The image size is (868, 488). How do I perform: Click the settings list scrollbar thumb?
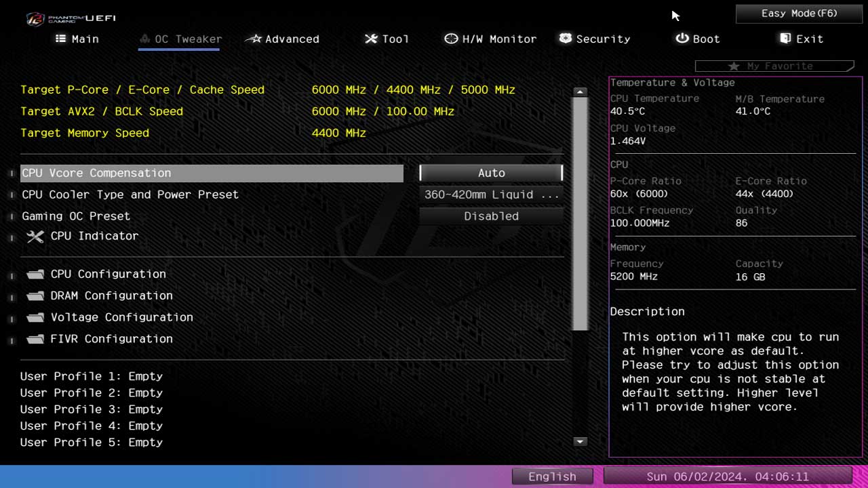point(580,214)
